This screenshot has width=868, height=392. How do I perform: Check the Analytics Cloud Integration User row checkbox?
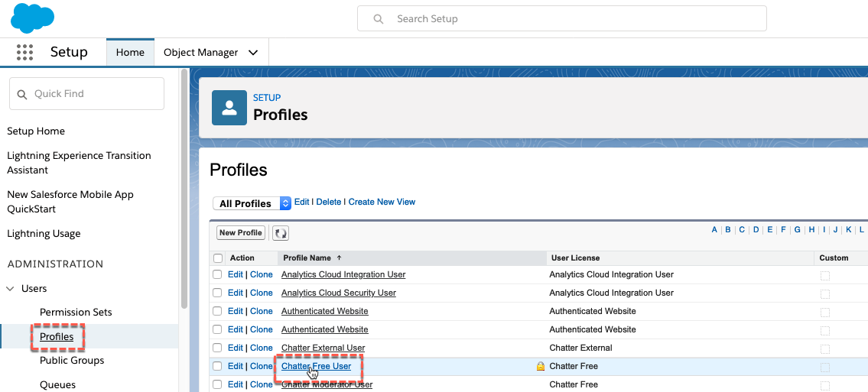[x=217, y=275]
